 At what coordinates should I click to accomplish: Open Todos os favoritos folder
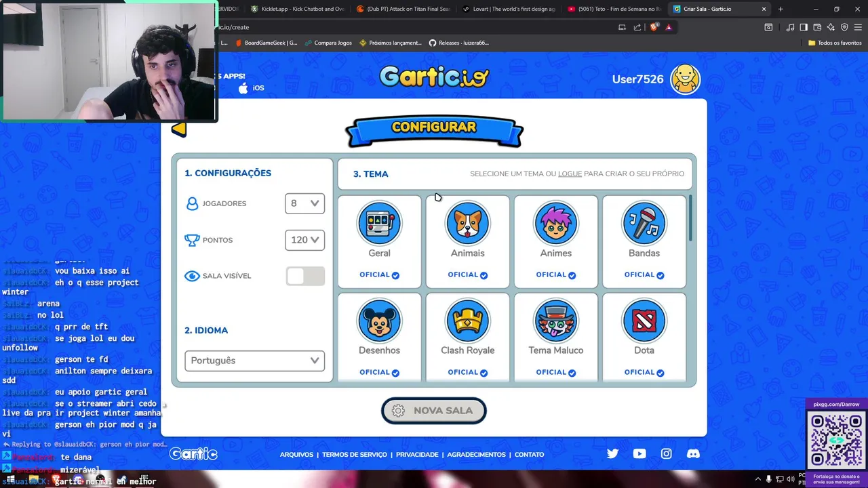pyautogui.click(x=835, y=43)
